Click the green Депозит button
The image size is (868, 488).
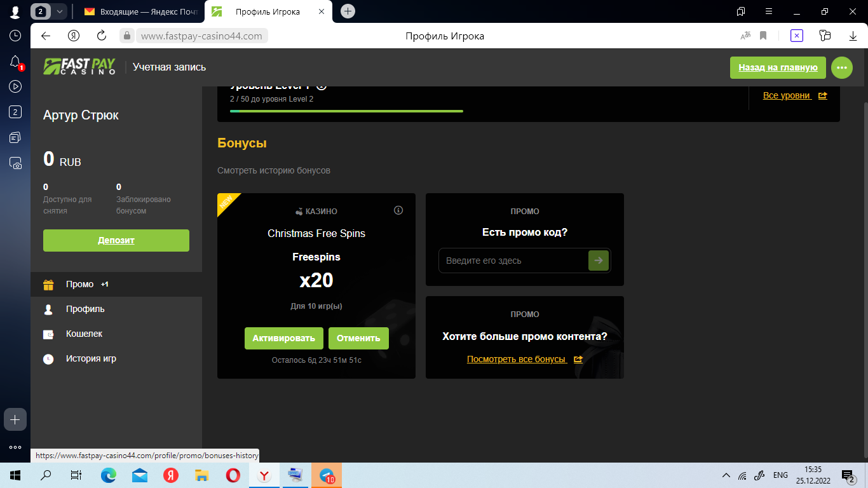pos(116,240)
